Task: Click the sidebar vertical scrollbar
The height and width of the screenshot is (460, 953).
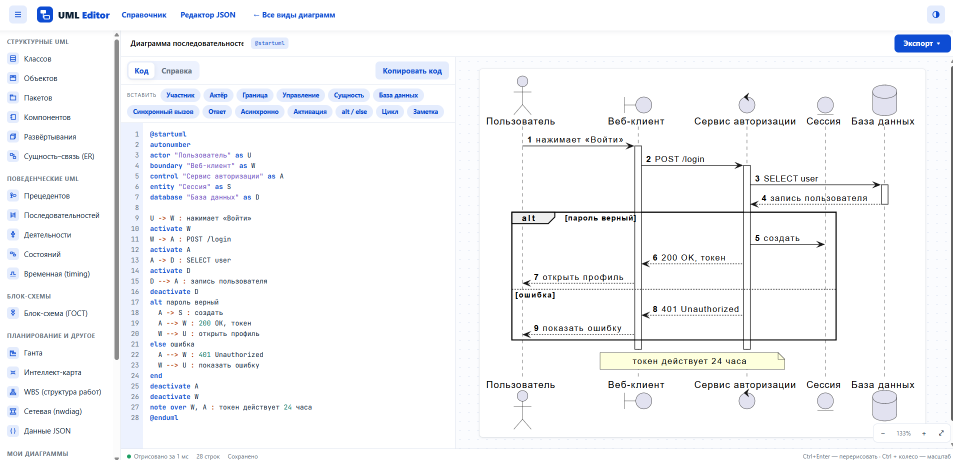Action: (117, 201)
